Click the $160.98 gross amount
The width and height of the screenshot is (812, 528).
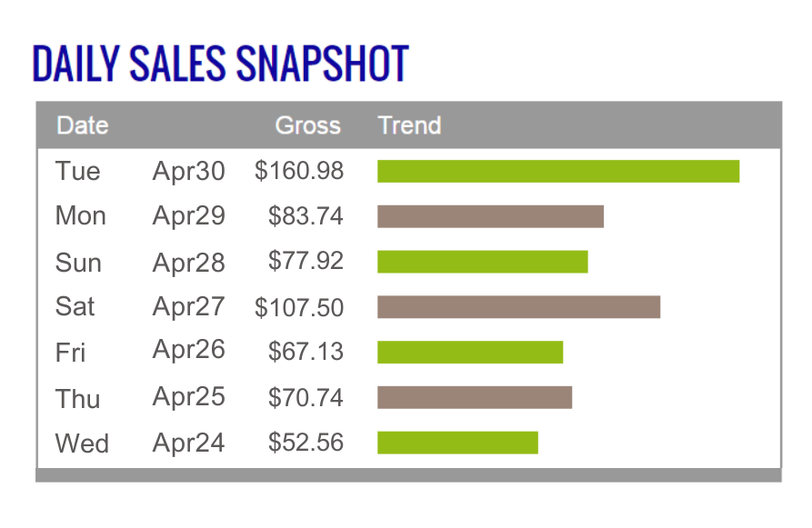coord(299,171)
